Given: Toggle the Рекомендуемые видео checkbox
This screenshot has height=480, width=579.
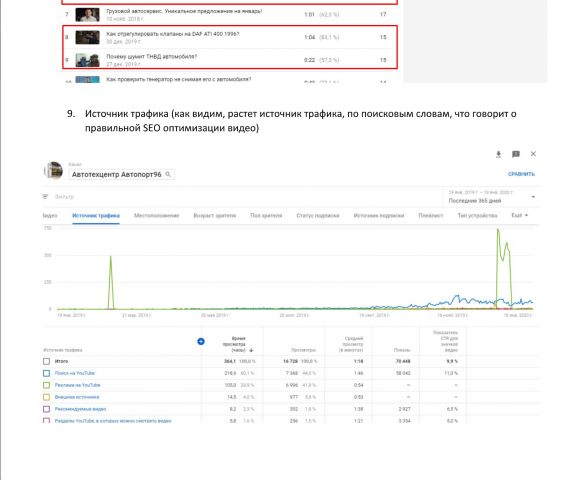Looking at the screenshot, I should tap(46, 409).
